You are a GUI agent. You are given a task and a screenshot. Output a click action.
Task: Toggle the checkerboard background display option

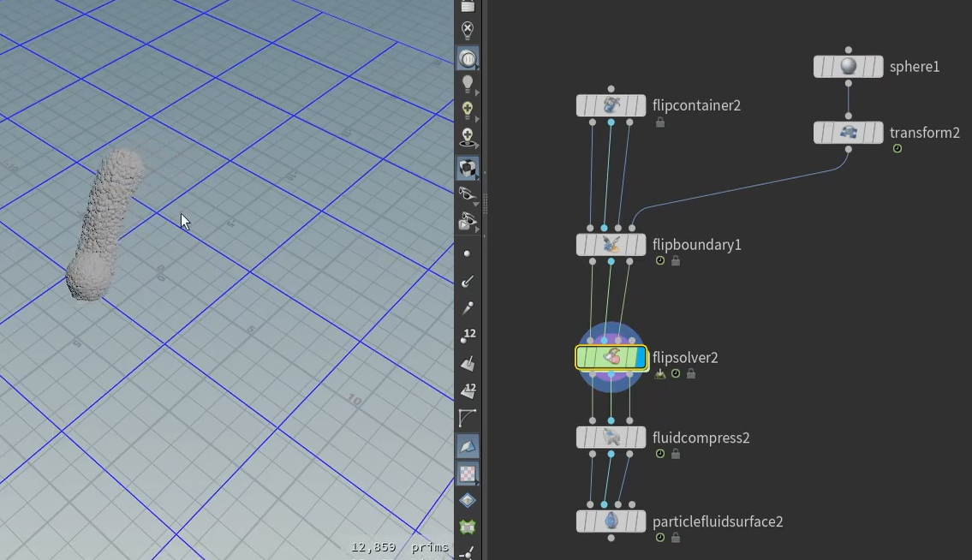[467, 473]
